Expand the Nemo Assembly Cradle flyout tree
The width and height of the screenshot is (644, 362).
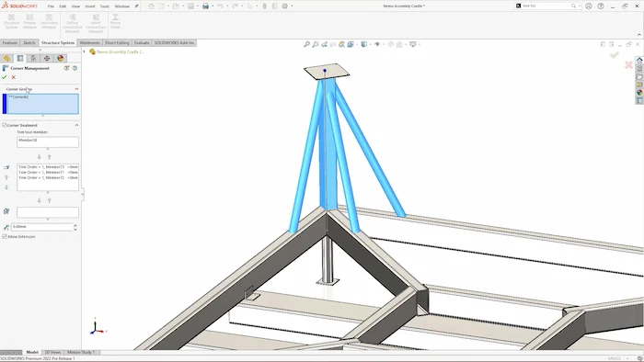click(85, 51)
